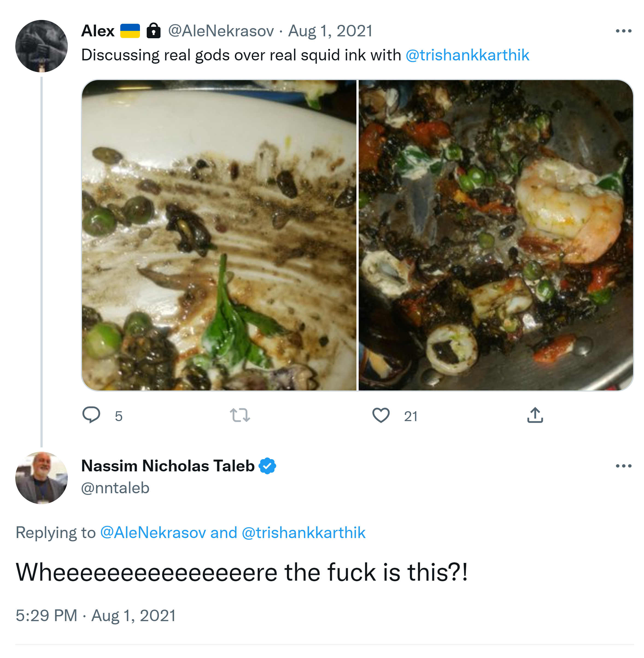Click the blue verified badge
This screenshot has width=644, height=658.
(x=267, y=466)
